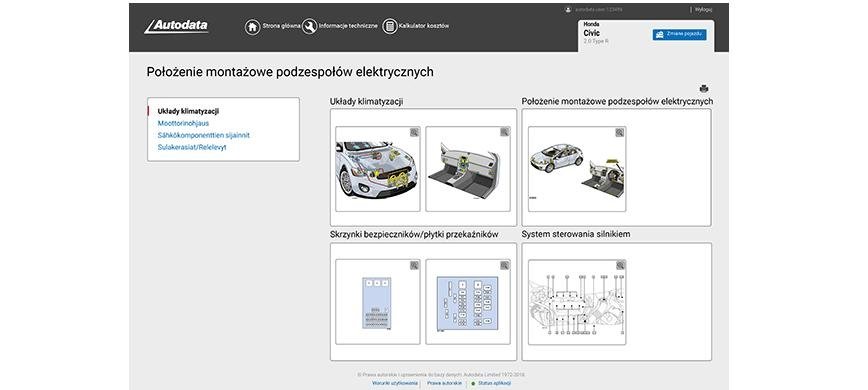This screenshot has height=390, width=868.
Task: Select Moottorinohjaus in sidebar
Action: tap(183, 123)
